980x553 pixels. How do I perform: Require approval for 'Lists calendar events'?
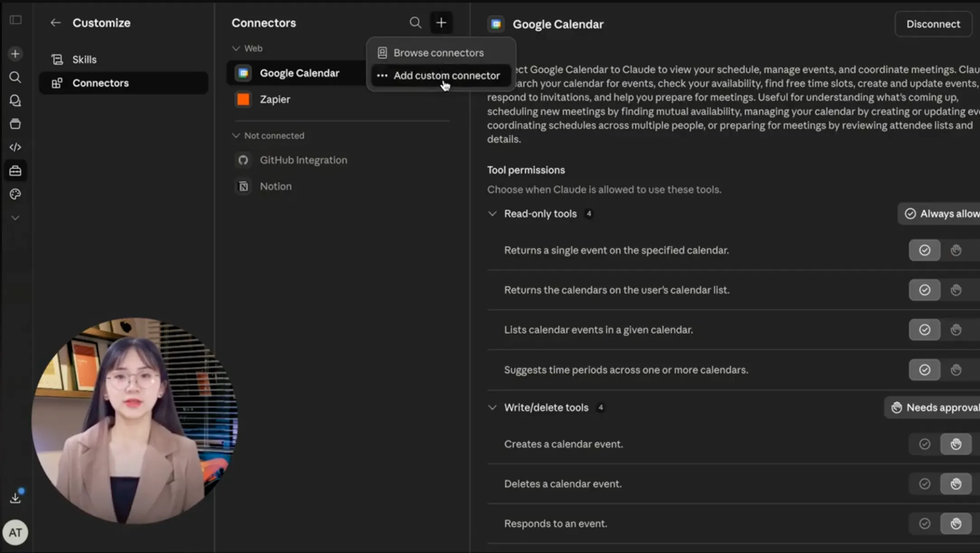956,330
